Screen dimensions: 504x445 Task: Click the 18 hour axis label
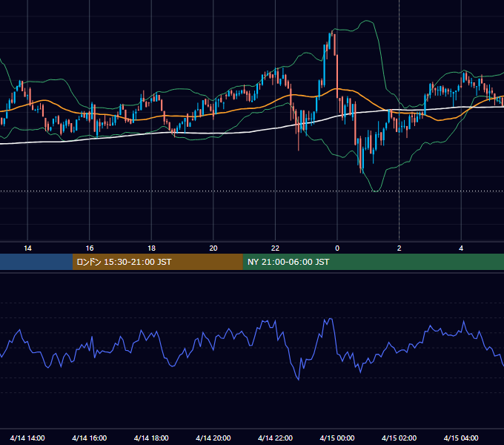click(x=151, y=248)
